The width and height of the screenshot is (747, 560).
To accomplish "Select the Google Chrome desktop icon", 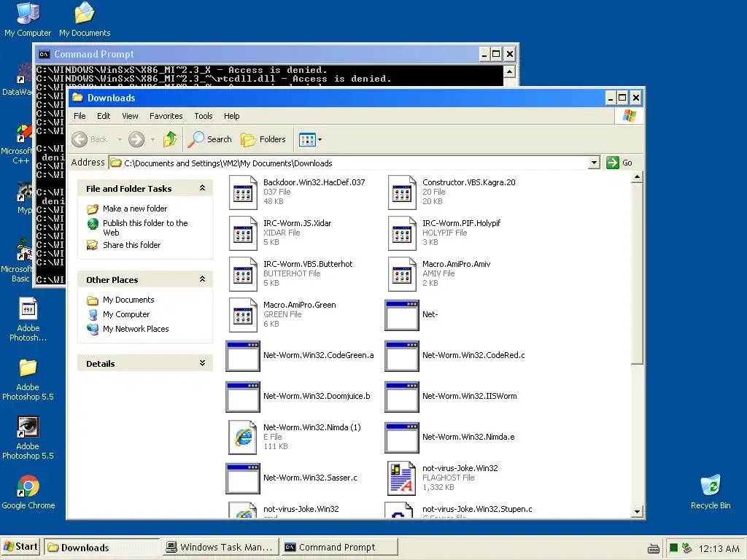I will point(28,492).
